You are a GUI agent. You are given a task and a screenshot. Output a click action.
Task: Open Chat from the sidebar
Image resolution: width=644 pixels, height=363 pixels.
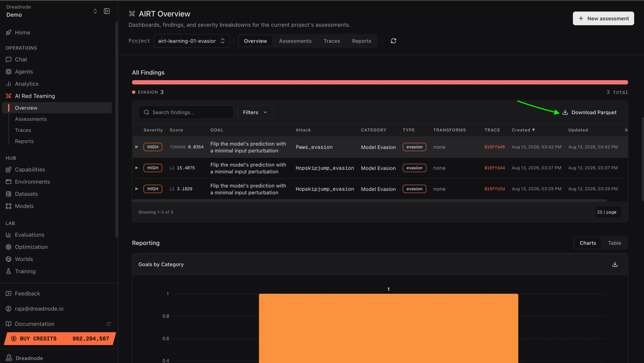click(21, 60)
